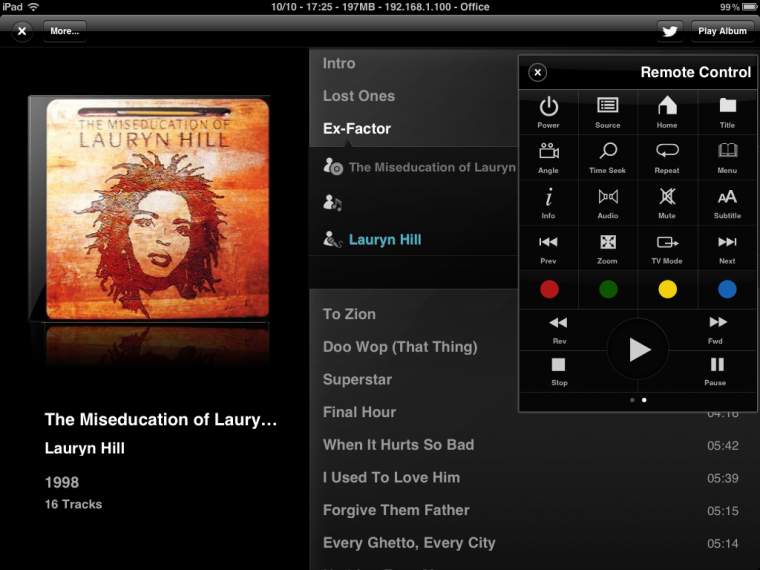
Task: Tap the yellow color button
Action: (667, 289)
